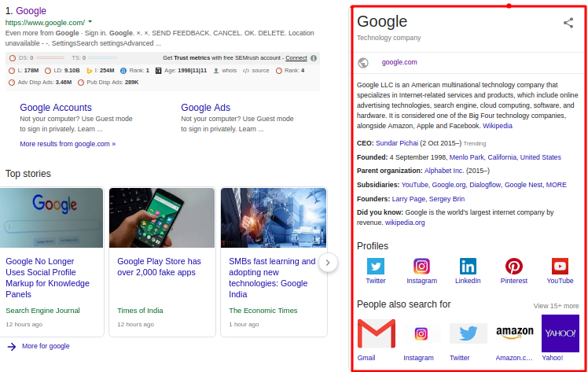The width and height of the screenshot is (588, 372).
Task: Click the share icon in knowledge panel
Action: tap(568, 23)
